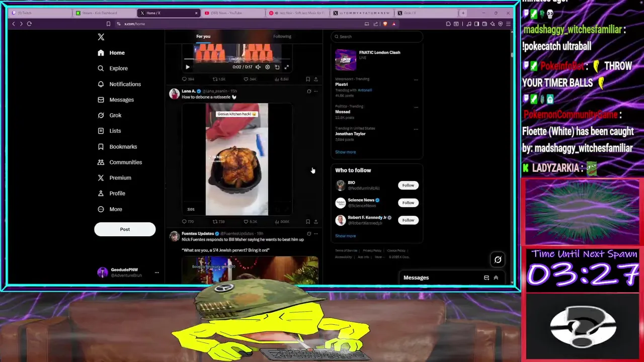View analytics for Lana A. post 908K views

point(282,221)
